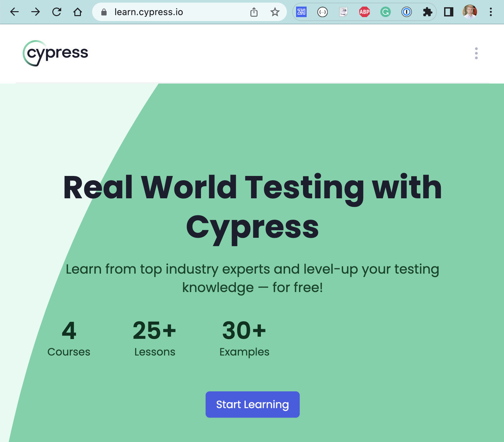Viewport: 504px width, 442px height.
Task: Open the Adblock Plus extension
Action: click(365, 12)
